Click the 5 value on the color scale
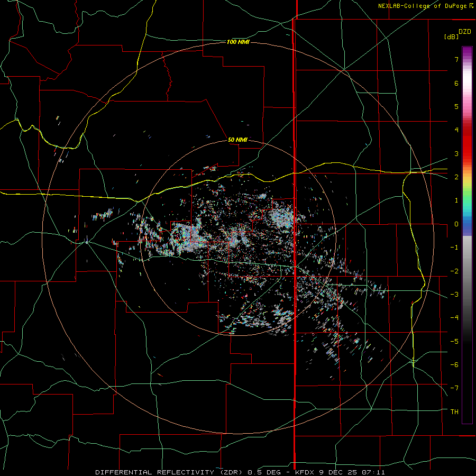Screen dimensions: 476x476 pyautogui.click(x=456, y=106)
